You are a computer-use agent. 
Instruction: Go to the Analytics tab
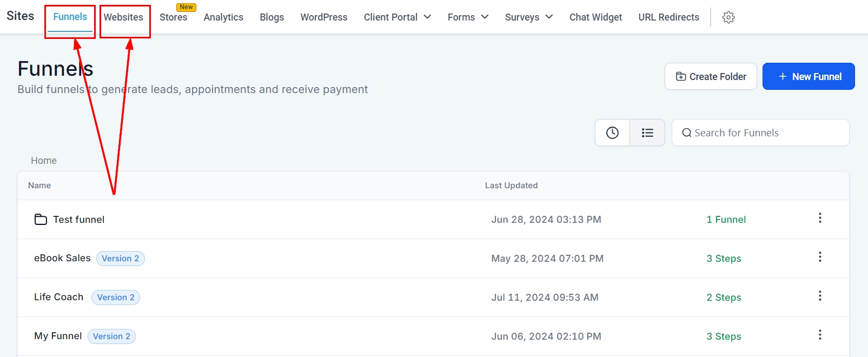tap(223, 17)
